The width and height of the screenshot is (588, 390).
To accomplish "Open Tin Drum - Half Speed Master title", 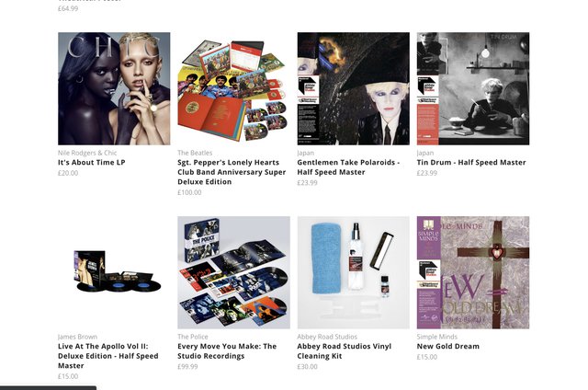I will (471, 163).
